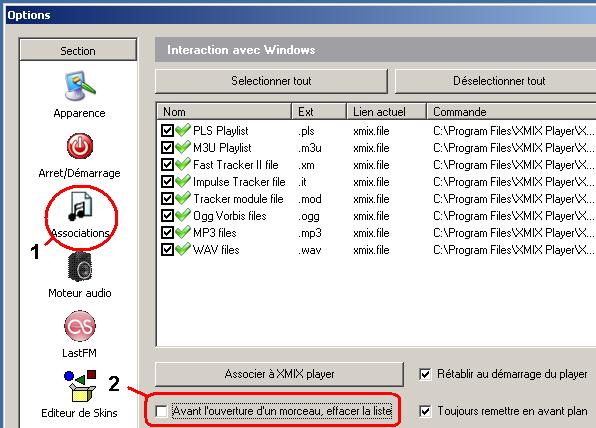The height and width of the screenshot is (428, 596).
Task: Sort by the Ext column header
Action: pos(319,112)
